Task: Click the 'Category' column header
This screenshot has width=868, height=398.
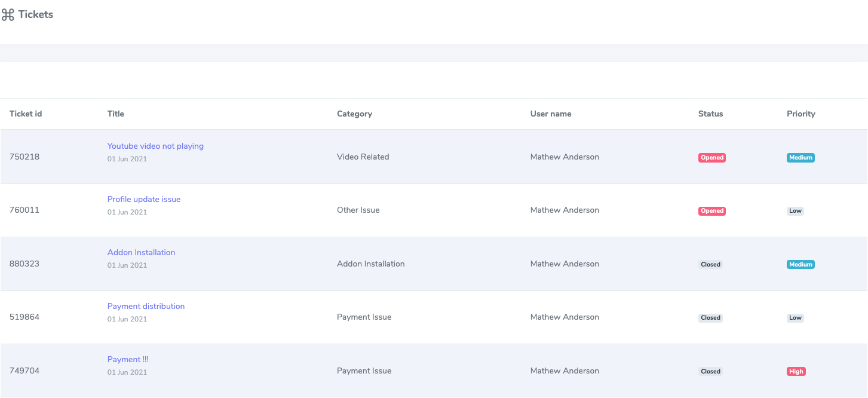Action: 354,114
